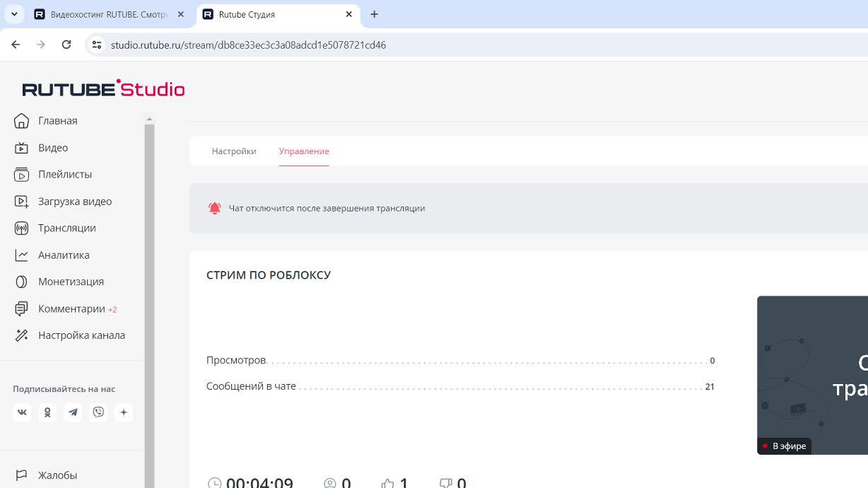Open Настройка канала page
Screen dimensions: 868x488
[81, 335]
